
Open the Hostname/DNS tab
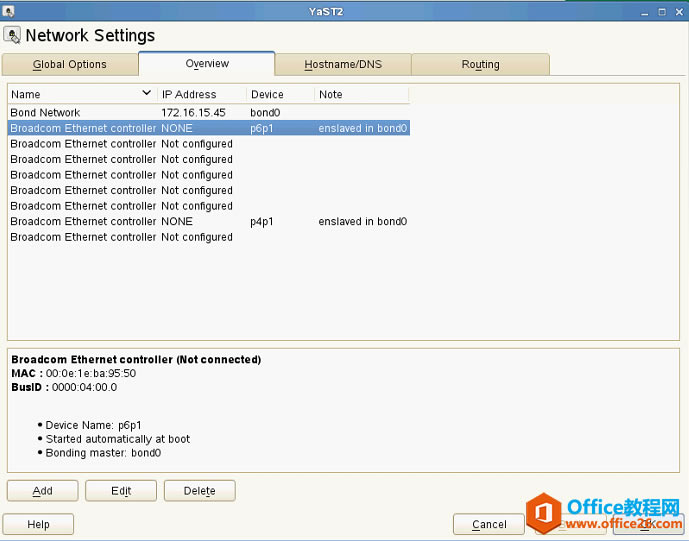tap(343, 64)
